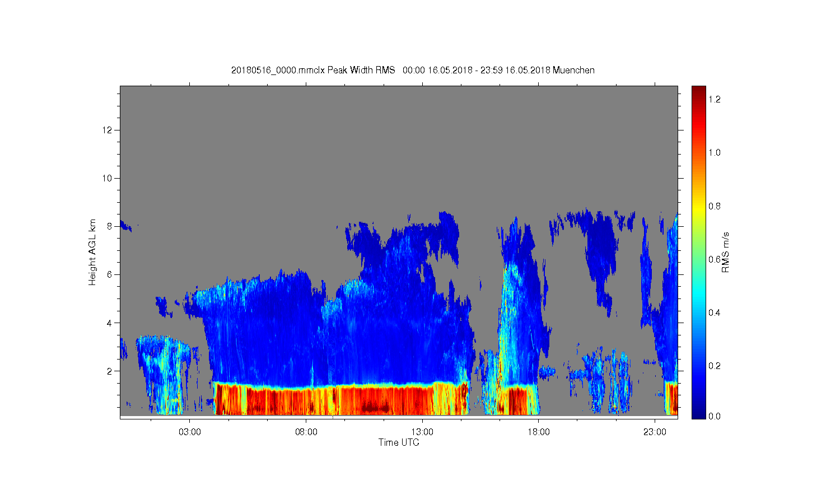The width and height of the screenshot is (840, 504).
Task: Click the 'RMS m/s' colorbar label
Action: coord(725,252)
